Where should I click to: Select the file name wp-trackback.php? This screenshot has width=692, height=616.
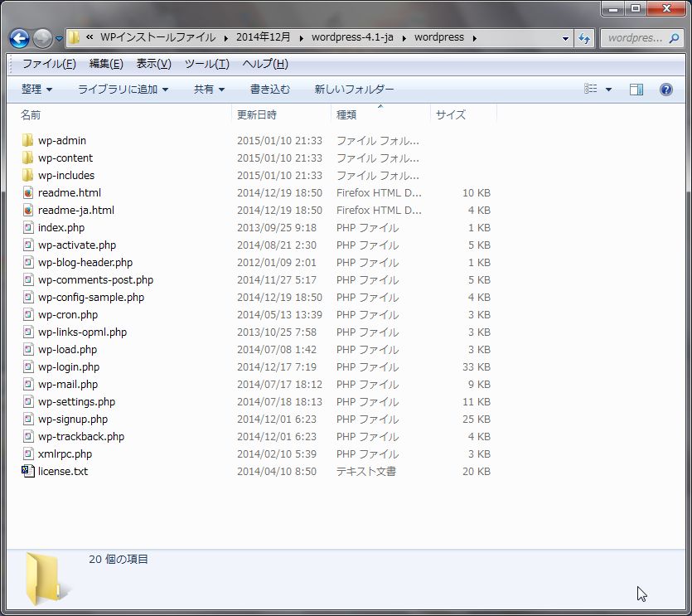pos(81,437)
